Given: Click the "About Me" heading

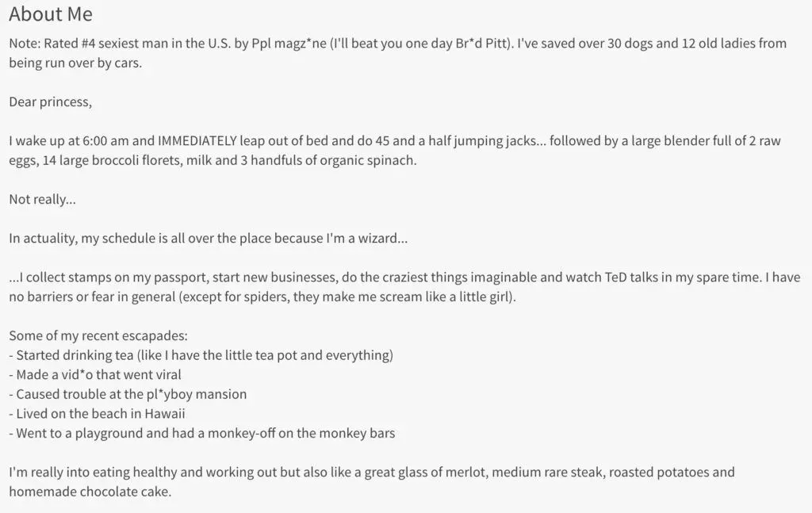Looking at the screenshot, I should click(51, 14).
